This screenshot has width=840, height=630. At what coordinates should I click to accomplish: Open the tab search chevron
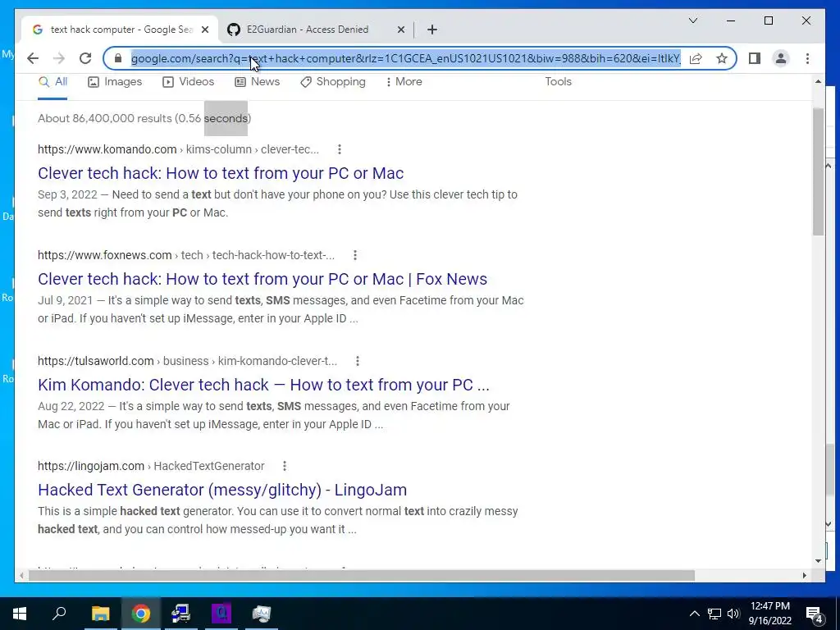point(692,21)
